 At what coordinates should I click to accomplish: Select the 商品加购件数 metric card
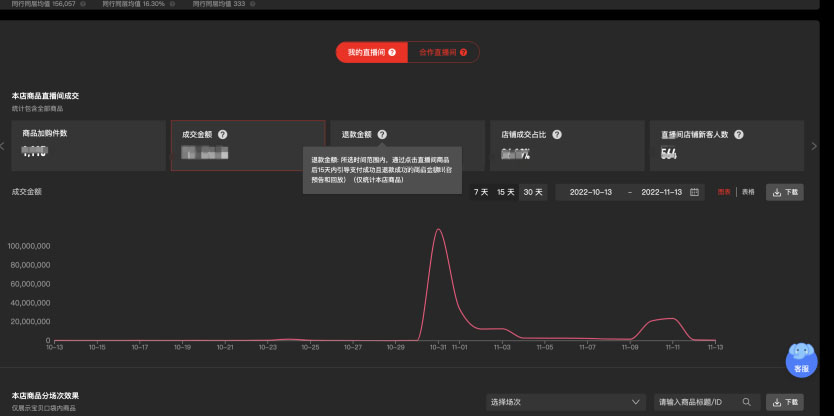pos(87,145)
